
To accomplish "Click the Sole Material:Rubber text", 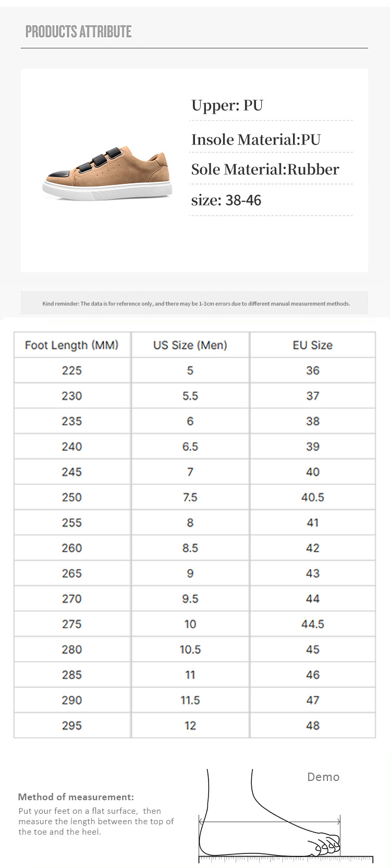I will [x=265, y=169].
